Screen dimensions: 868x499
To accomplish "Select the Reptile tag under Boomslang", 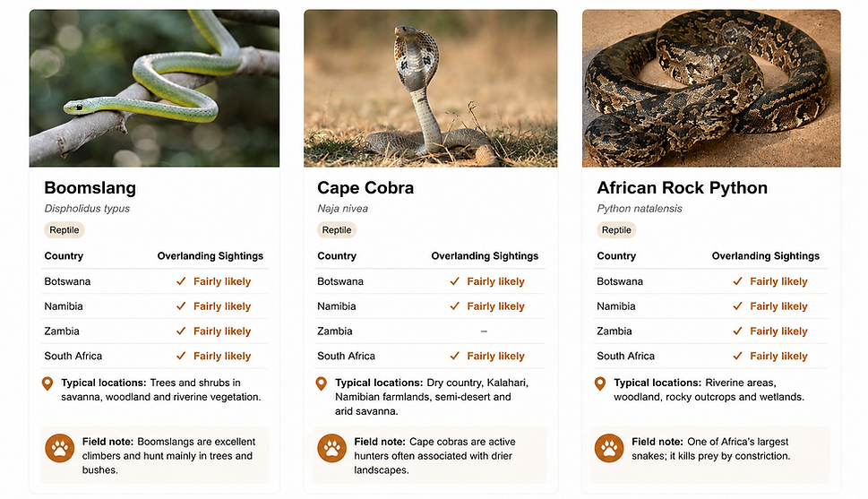I will 64,230.
